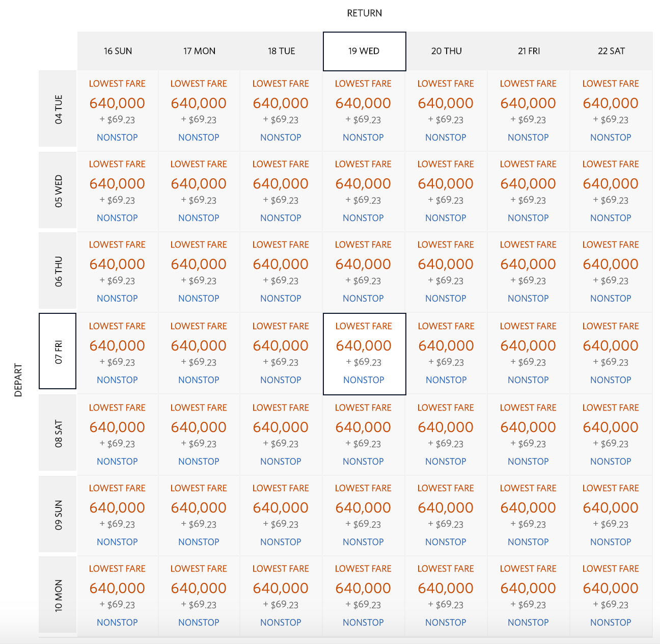This screenshot has width=660, height=644.
Task: Select fare departing 10 MON returning 22 SAT
Action: pyautogui.click(x=611, y=595)
